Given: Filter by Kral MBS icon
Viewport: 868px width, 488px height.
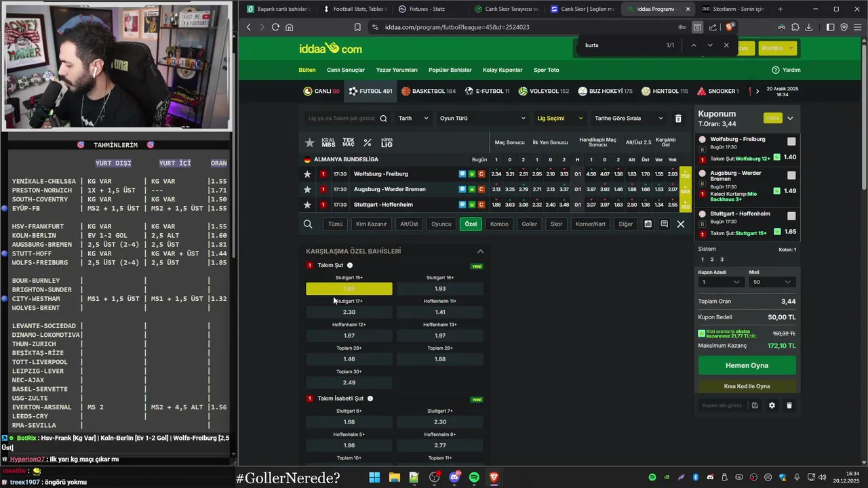Looking at the screenshot, I should coord(328,142).
